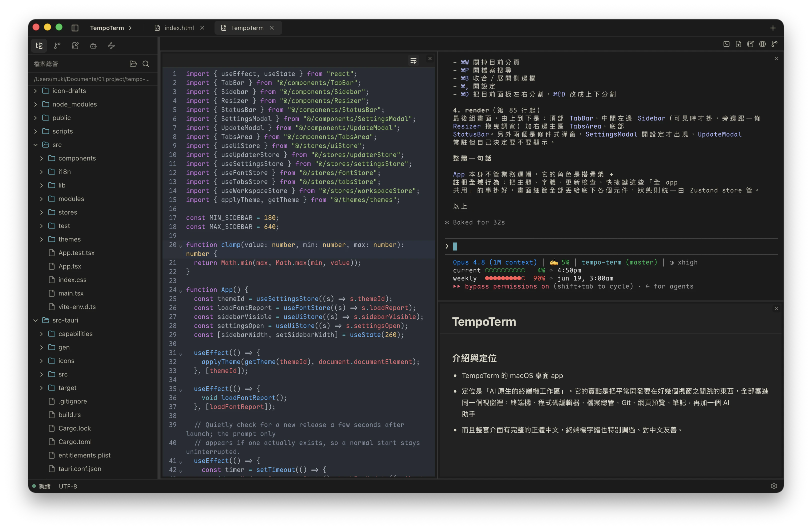The width and height of the screenshot is (812, 530).
Task: Fold the useEffect block at line 35
Action: tap(180, 390)
